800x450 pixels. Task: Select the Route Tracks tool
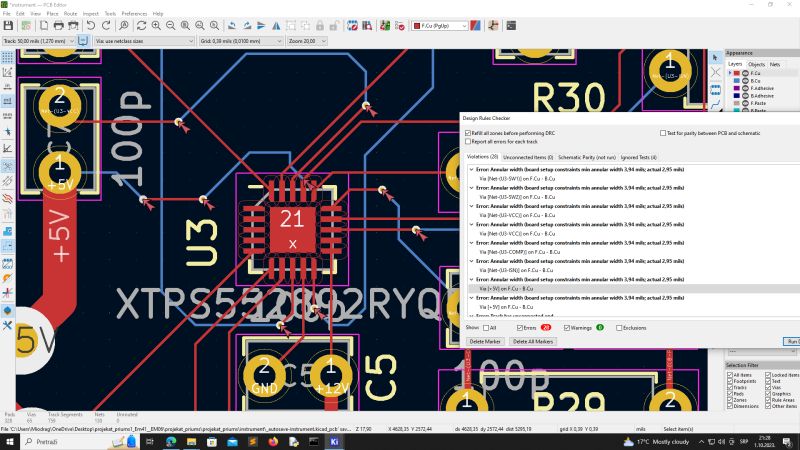(x=715, y=105)
